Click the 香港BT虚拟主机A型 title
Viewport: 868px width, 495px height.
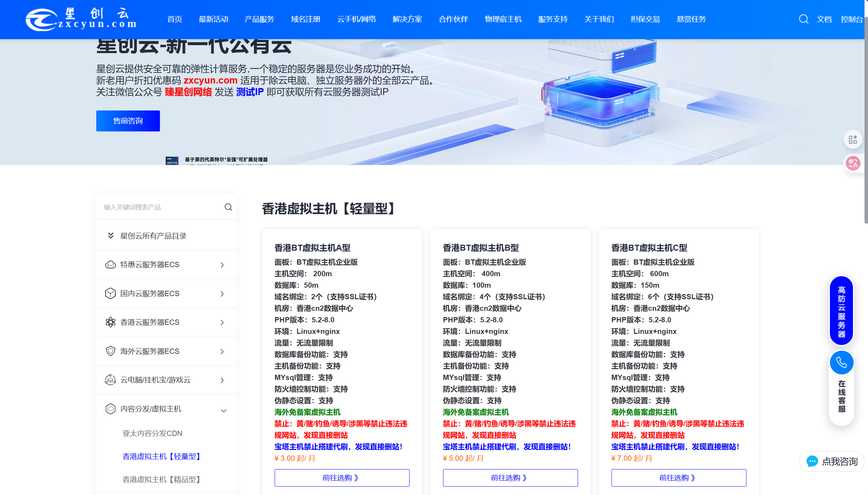(x=312, y=248)
